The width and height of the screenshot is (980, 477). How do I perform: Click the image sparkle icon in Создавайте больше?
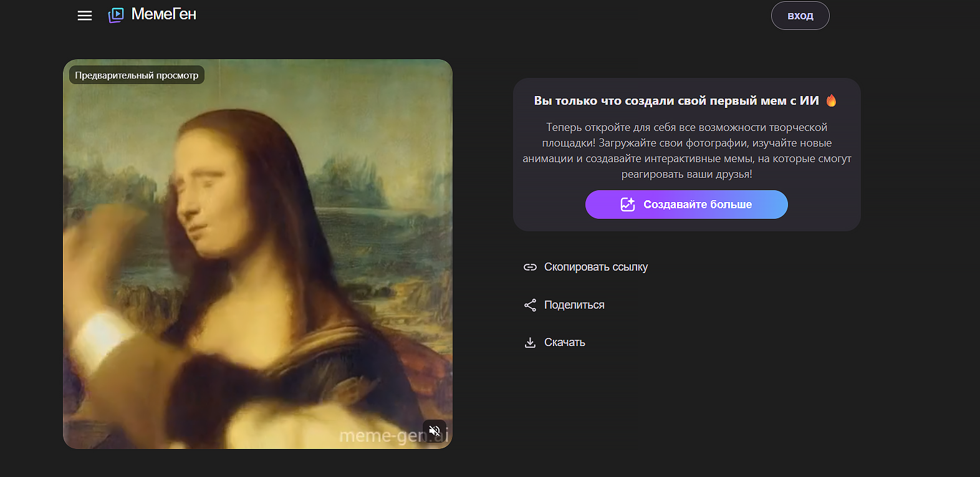click(628, 205)
